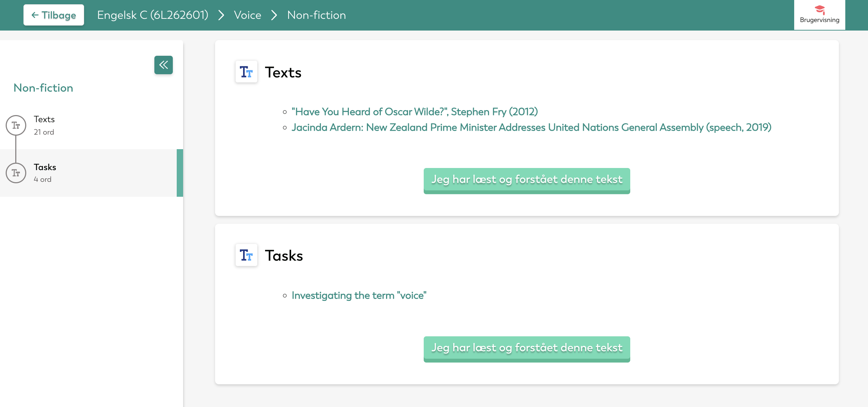
Task: Click first breadcrumb chevron after Engelsk C
Action: [221, 15]
